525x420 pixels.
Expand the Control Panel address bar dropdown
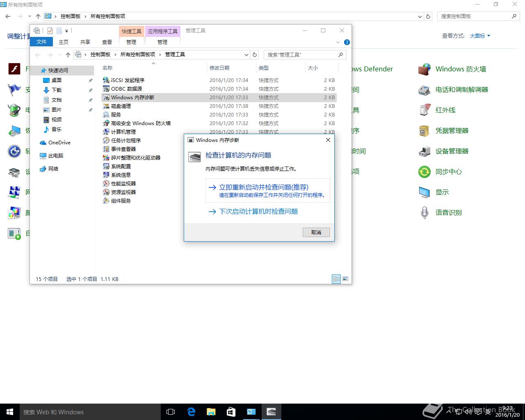click(420, 16)
